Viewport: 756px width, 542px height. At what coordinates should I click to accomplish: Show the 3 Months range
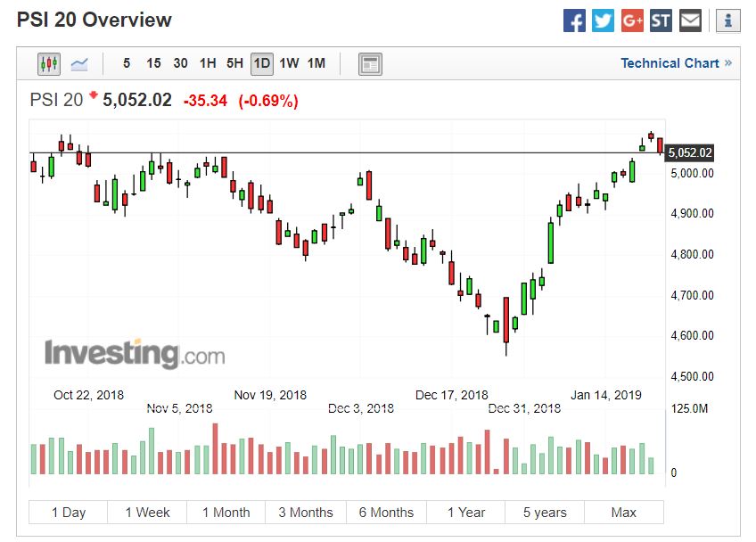[306, 512]
